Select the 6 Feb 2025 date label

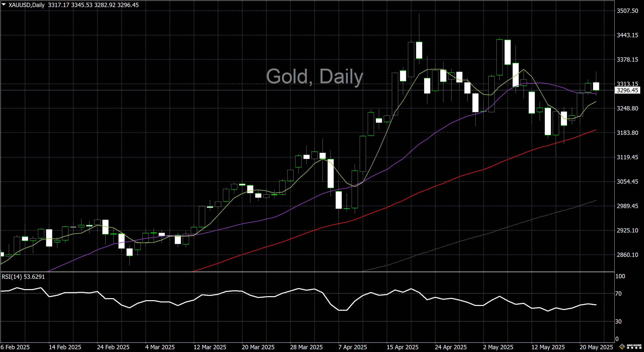point(15,347)
